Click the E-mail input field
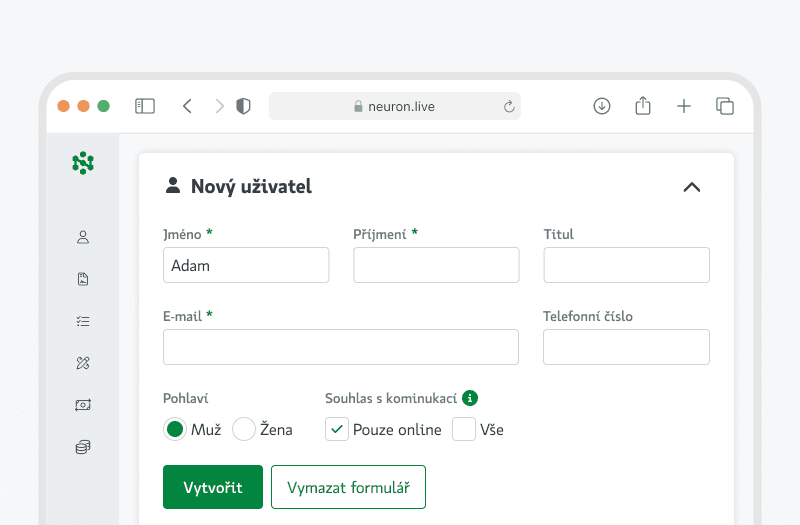Image resolution: width=800 pixels, height=525 pixels. tap(341, 347)
